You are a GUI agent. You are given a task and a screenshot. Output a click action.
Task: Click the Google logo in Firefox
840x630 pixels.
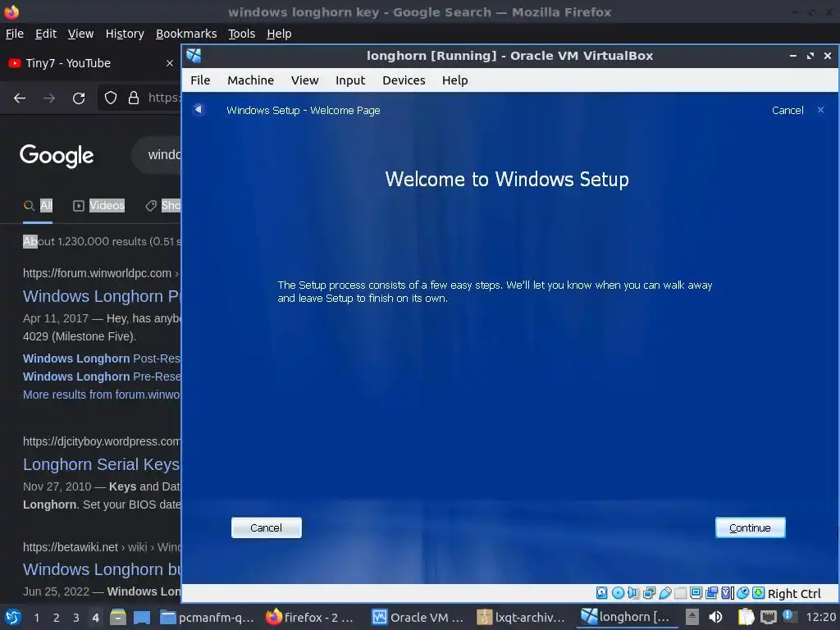pyautogui.click(x=57, y=155)
